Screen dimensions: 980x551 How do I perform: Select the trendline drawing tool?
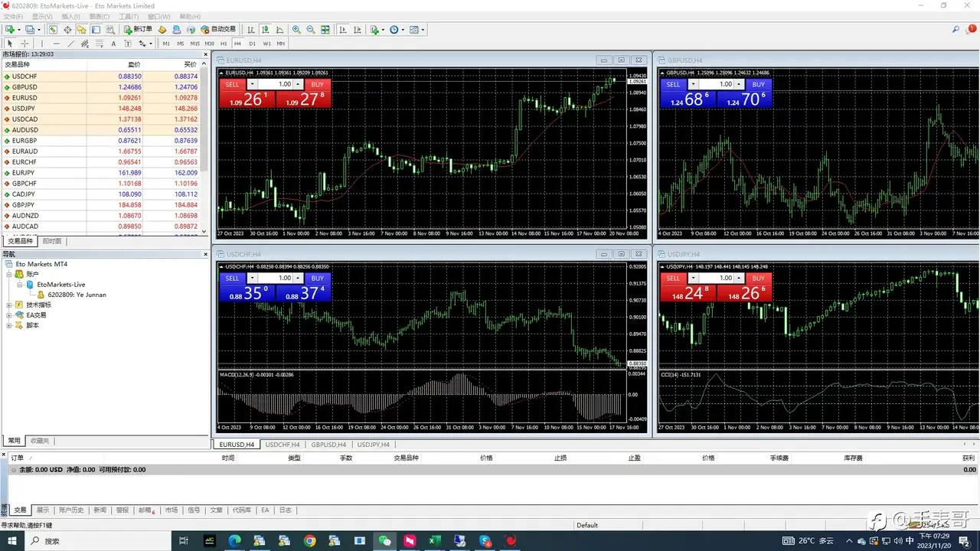(70, 44)
